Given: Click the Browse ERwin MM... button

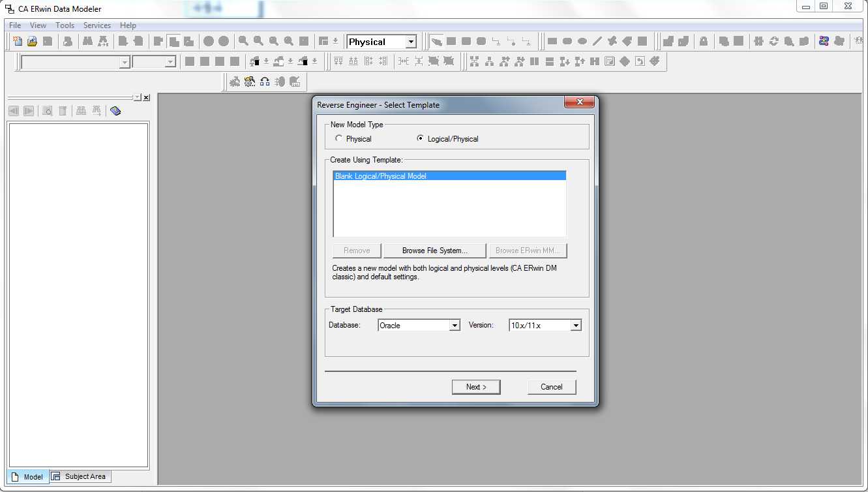Looking at the screenshot, I should pyautogui.click(x=528, y=251).
